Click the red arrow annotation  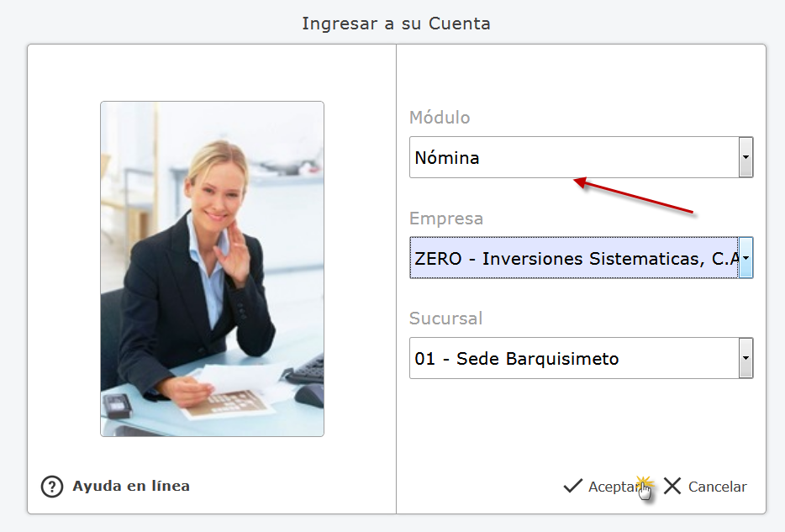tap(634, 196)
